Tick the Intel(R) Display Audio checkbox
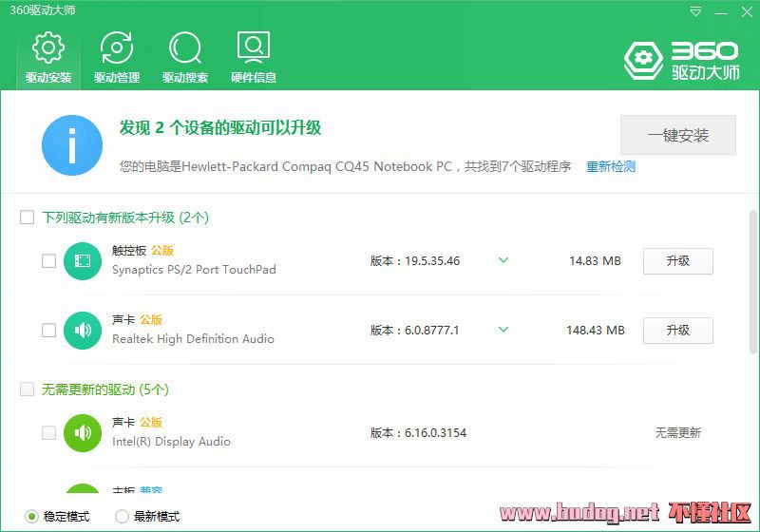760x532 pixels. pos(49,432)
